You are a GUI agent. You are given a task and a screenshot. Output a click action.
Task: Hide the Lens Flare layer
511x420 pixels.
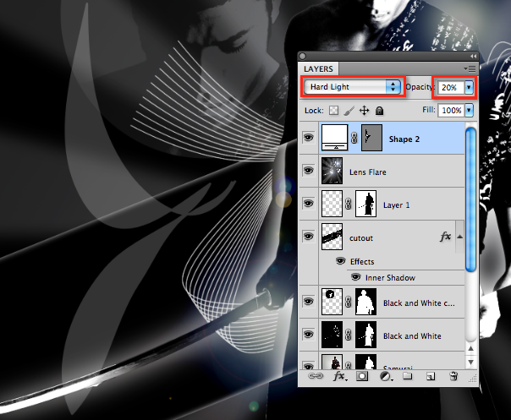coord(308,170)
